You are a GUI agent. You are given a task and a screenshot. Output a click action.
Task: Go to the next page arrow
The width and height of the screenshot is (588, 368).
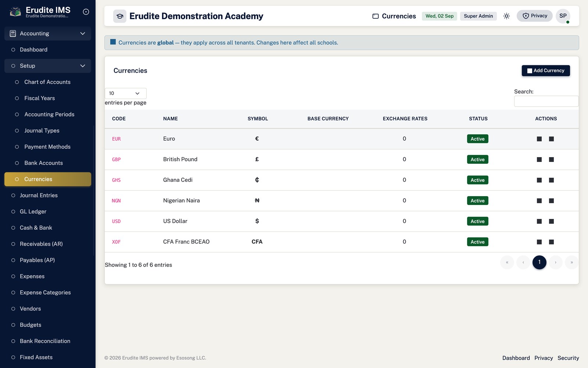pos(556,262)
